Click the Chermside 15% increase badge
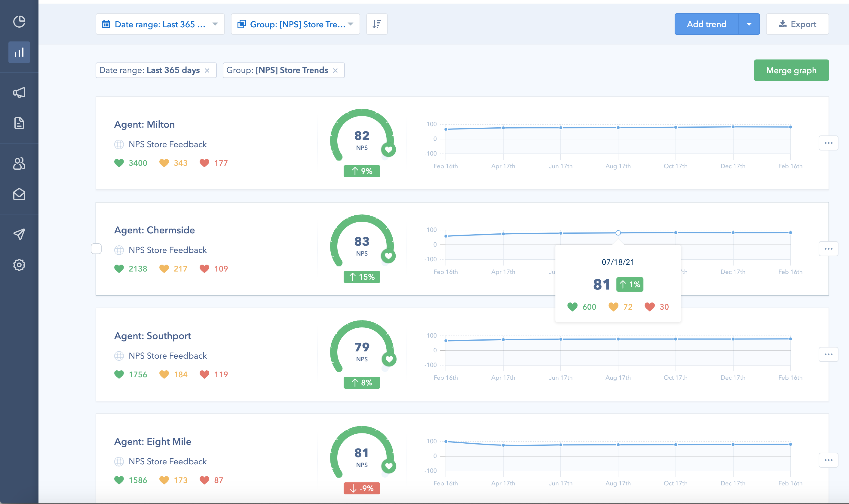 tap(362, 277)
